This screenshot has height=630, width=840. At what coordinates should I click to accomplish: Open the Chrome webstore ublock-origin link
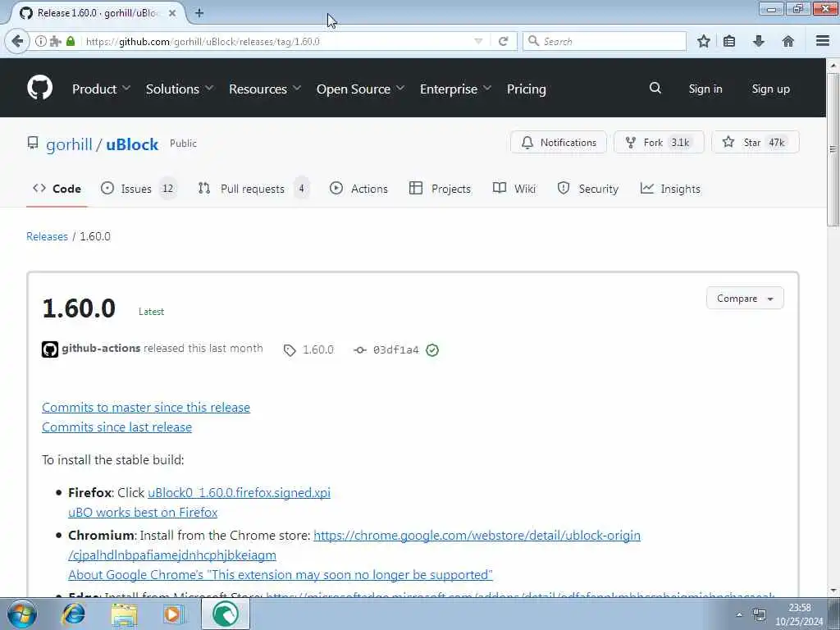point(477,535)
